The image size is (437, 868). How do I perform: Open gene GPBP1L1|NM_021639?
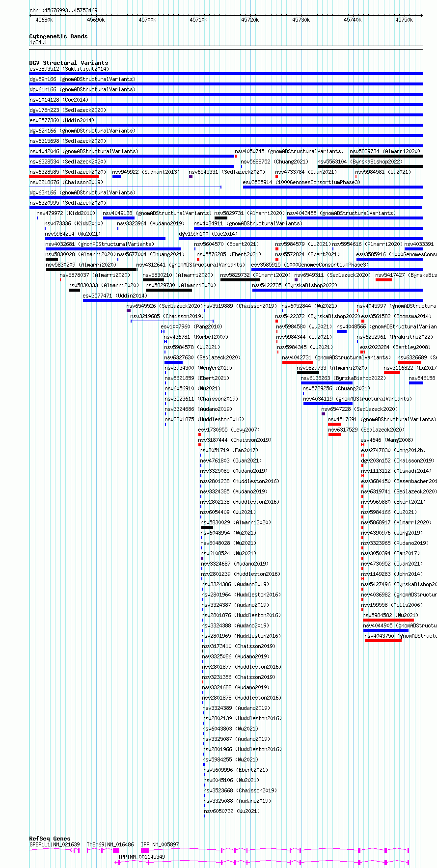click(55, 845)
